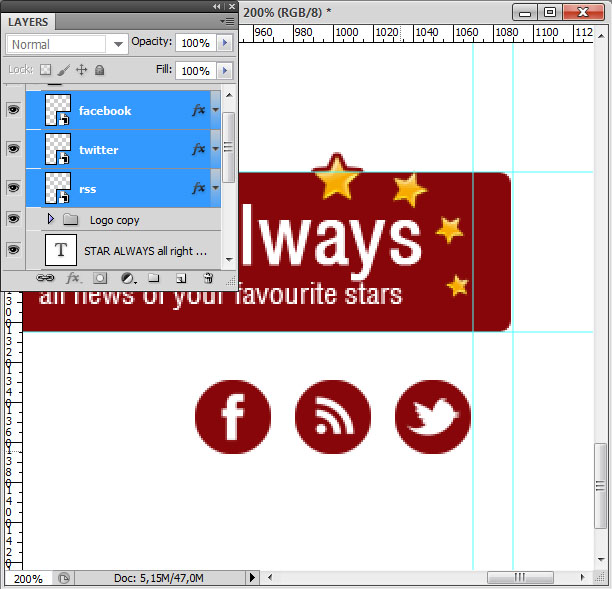612x589 pixels.
Task: Click the Opacity value field
Action: (x=196, y=43)
